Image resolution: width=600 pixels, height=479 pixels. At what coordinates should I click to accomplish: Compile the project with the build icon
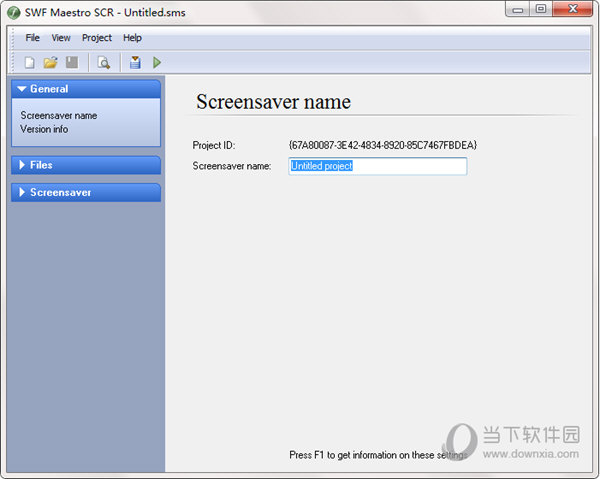click(x=135, y=62)
